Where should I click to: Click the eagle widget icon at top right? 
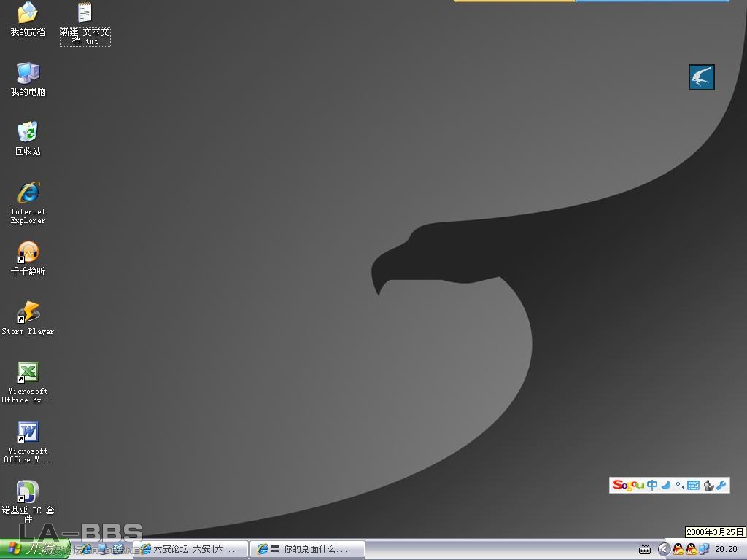[701, 77]
